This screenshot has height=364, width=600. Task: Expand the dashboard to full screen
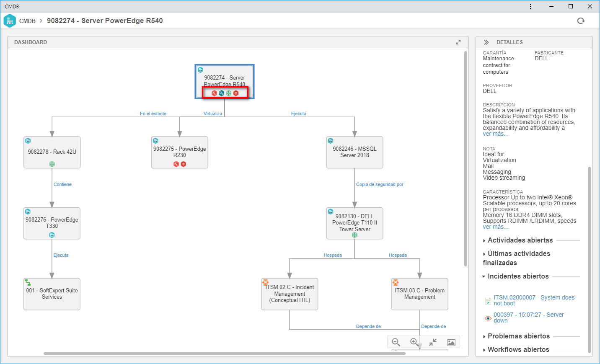[x=458, y=42]
